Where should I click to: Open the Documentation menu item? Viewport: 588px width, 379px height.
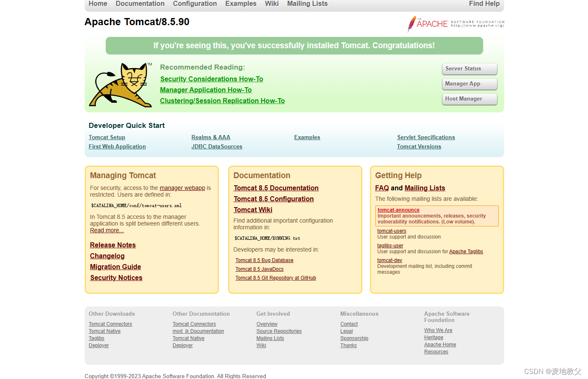[140, 3]
